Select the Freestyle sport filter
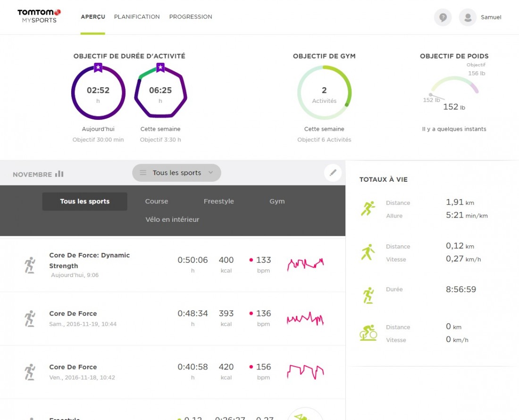 218,202
